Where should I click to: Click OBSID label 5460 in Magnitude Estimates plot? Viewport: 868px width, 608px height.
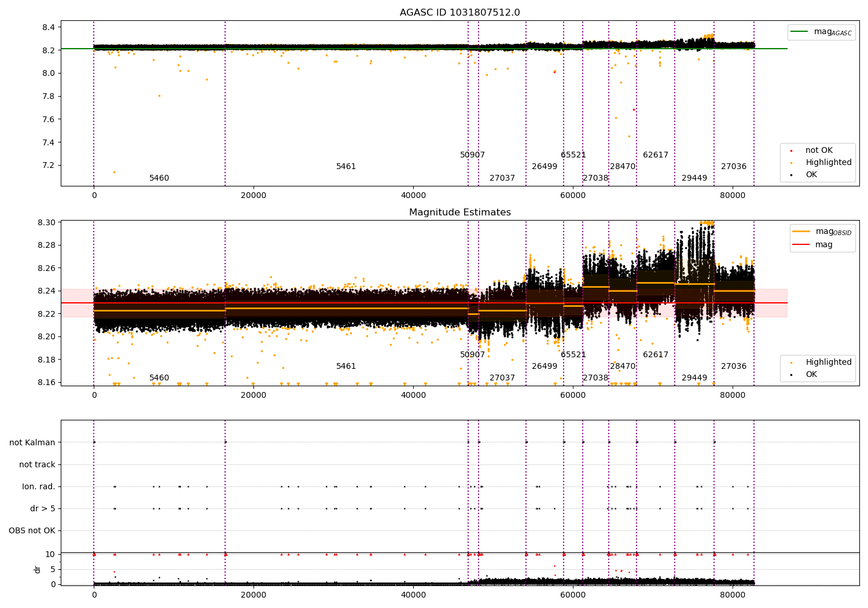[159, 378]
